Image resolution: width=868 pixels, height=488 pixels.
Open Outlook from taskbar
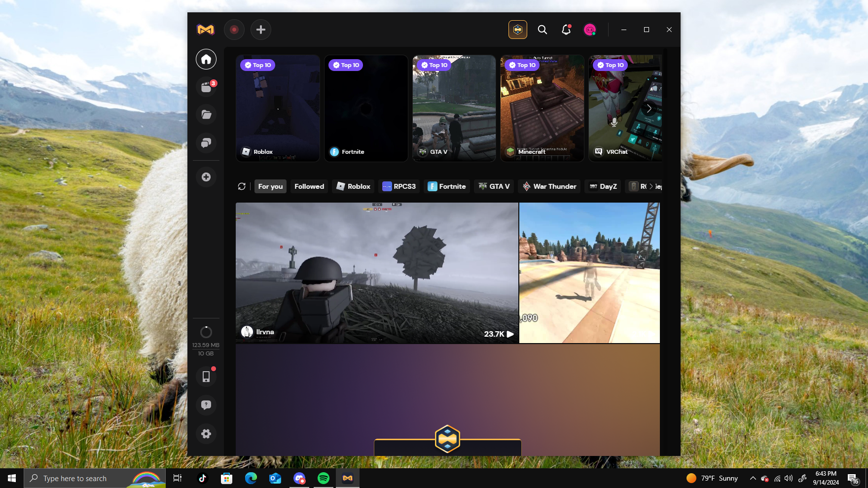point(275,478)
